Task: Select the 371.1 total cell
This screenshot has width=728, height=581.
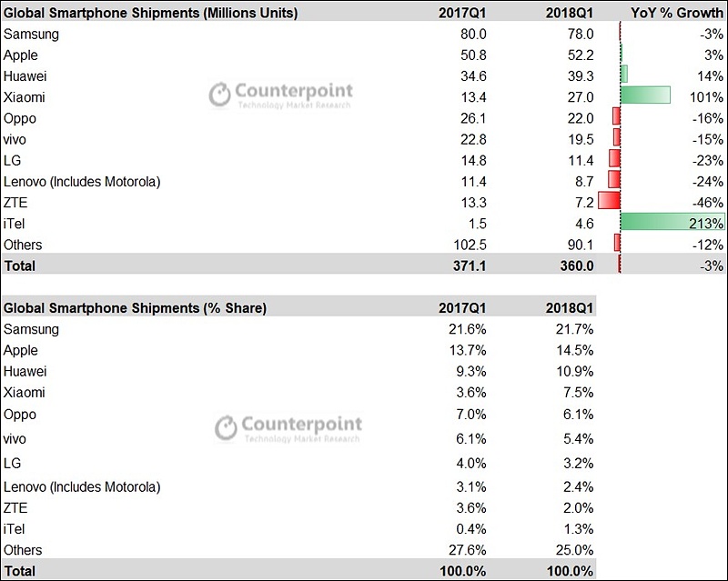Action: tap(470, 265)
